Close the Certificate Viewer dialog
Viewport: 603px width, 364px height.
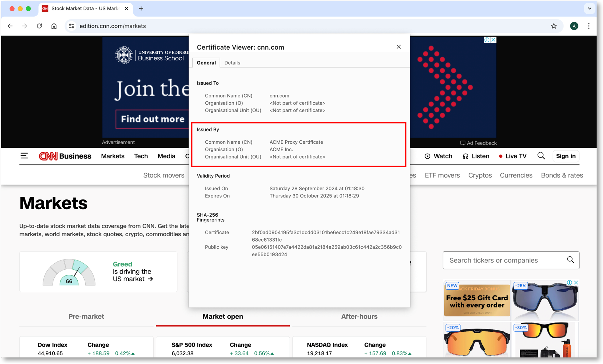click(x=398, y=47)
